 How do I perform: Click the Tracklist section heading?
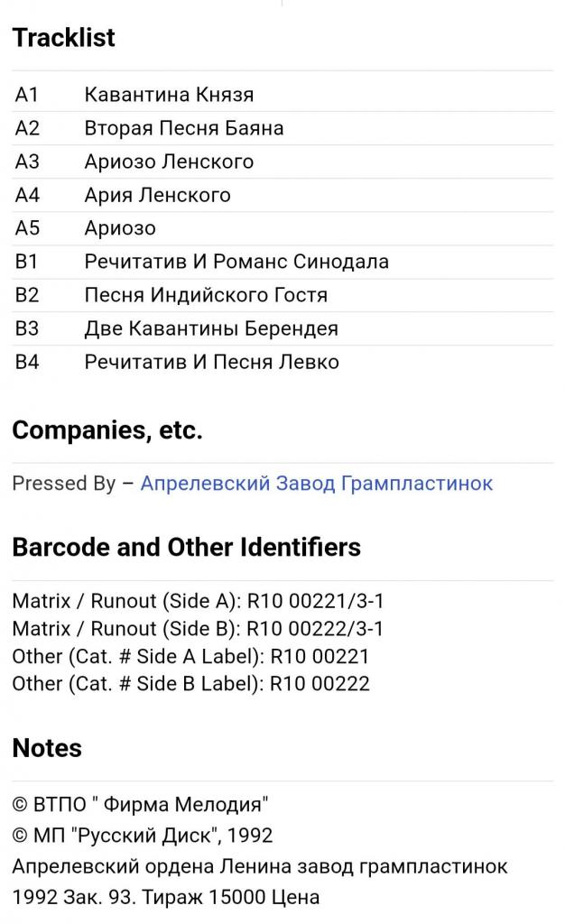click(x=64, y=38)
